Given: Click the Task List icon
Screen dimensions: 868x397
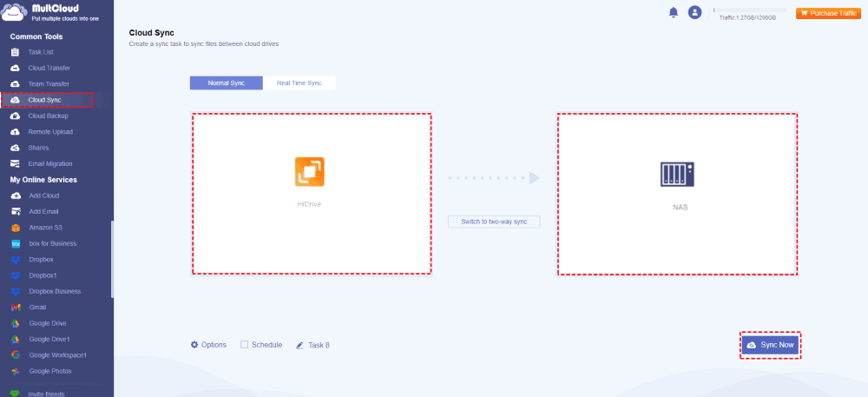Looking at the screenshot, I should (16, 52).
